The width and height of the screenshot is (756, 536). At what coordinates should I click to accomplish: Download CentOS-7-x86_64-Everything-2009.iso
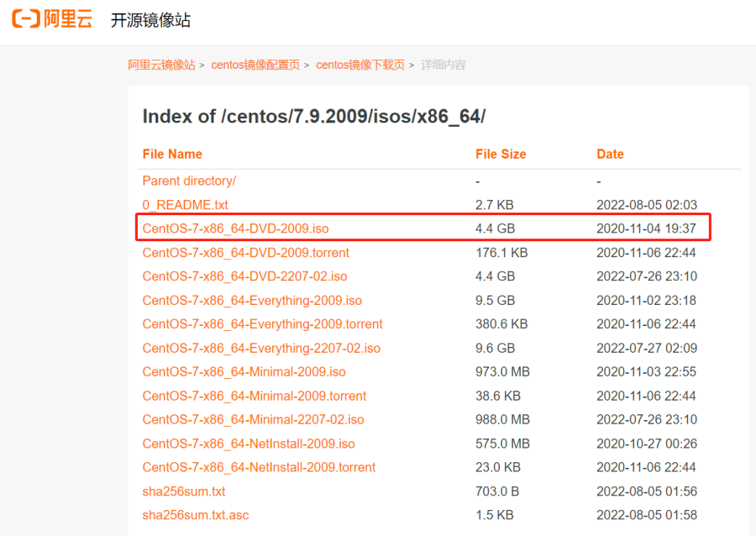(x=252, y=300)
